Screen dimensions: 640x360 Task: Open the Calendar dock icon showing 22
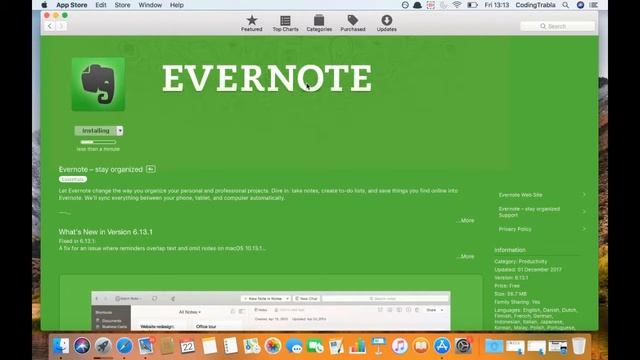click(188, 346)
